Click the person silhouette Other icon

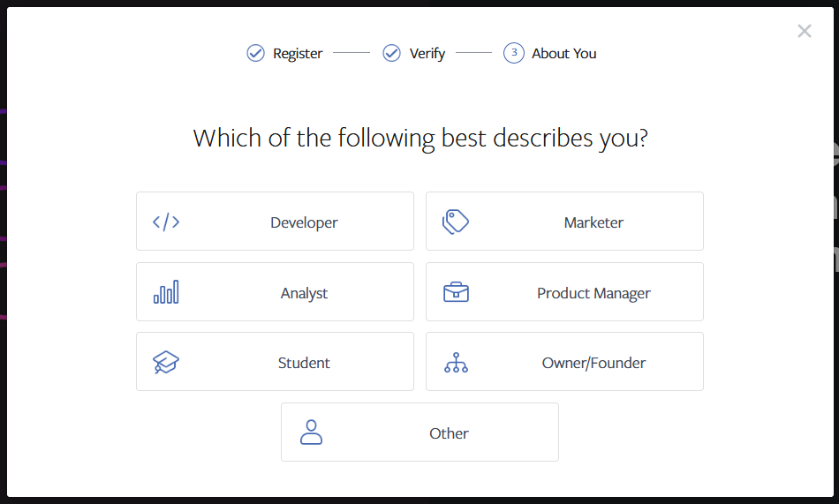click(x=311, y=433)
